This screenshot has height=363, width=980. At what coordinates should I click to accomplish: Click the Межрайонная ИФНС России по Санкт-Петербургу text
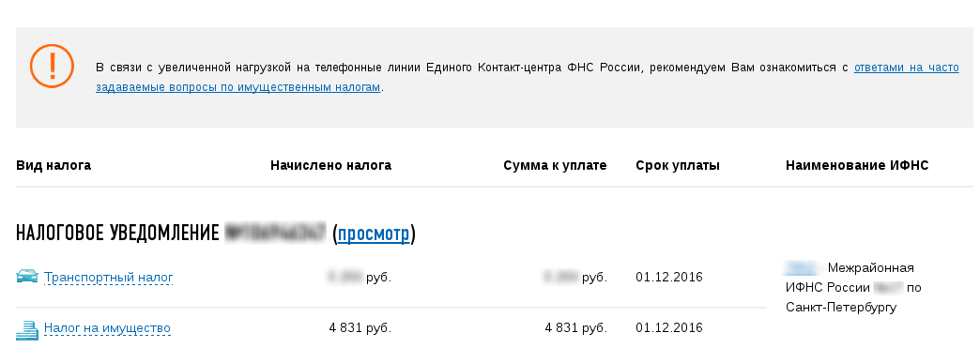pos(852,287)
